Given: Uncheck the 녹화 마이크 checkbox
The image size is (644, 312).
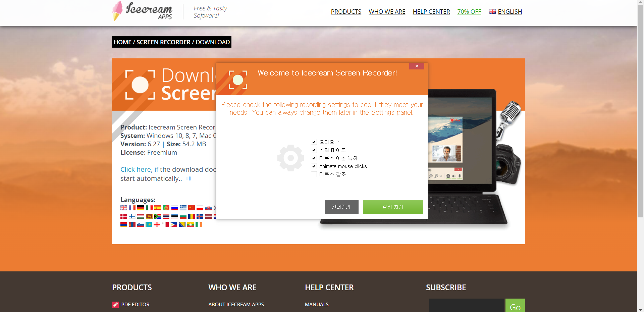Looking at the screenshot, I should point(314,150).
